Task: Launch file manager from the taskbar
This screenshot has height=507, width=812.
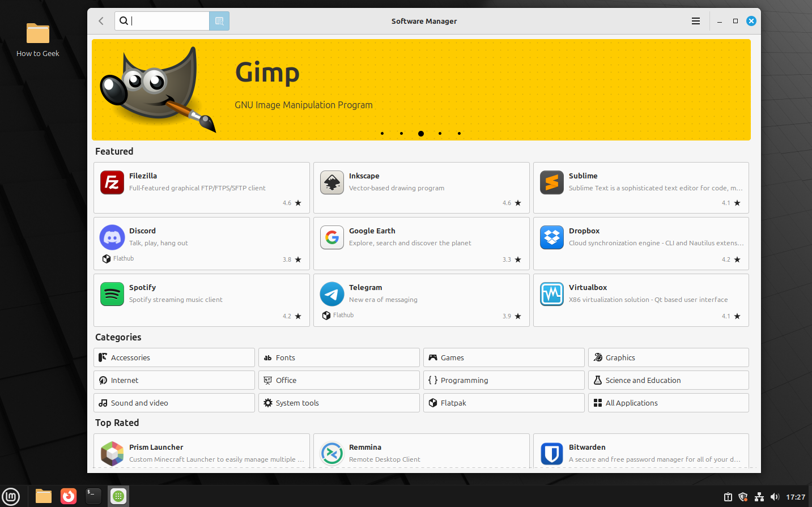Action: pos(44,496)
